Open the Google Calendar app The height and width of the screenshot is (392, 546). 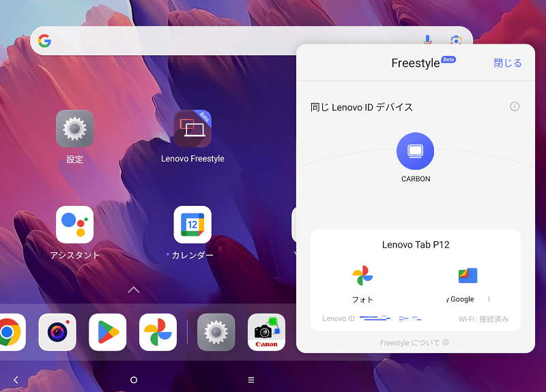(192, 225)
